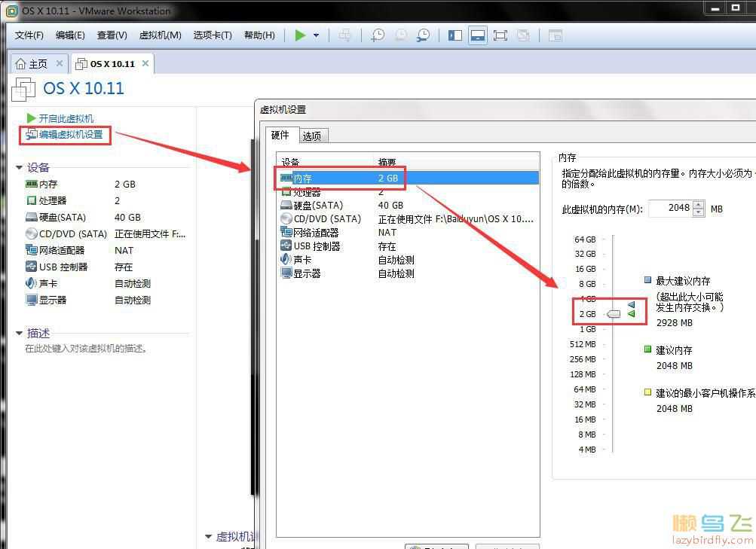Screen dimensions: 756x549
Task: Switch to 选项 tab in settings dialog
Action: pyautogui.click(x=313, y=136)
